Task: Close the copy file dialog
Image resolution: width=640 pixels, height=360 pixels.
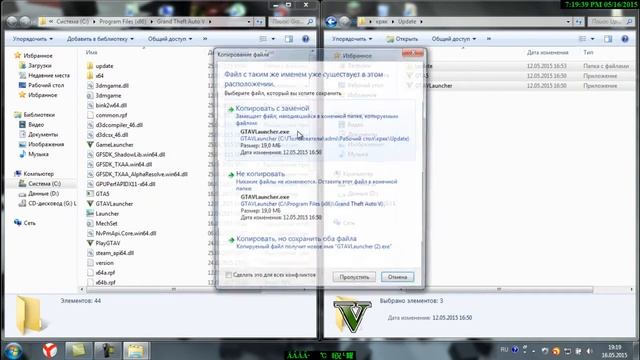Action: tap(413, 53)
